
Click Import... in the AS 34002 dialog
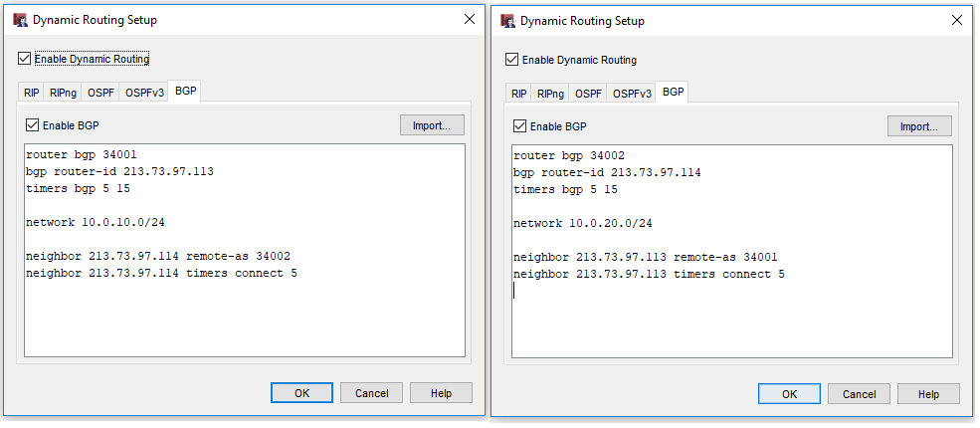pyautogui.click(x=918, y=126)
